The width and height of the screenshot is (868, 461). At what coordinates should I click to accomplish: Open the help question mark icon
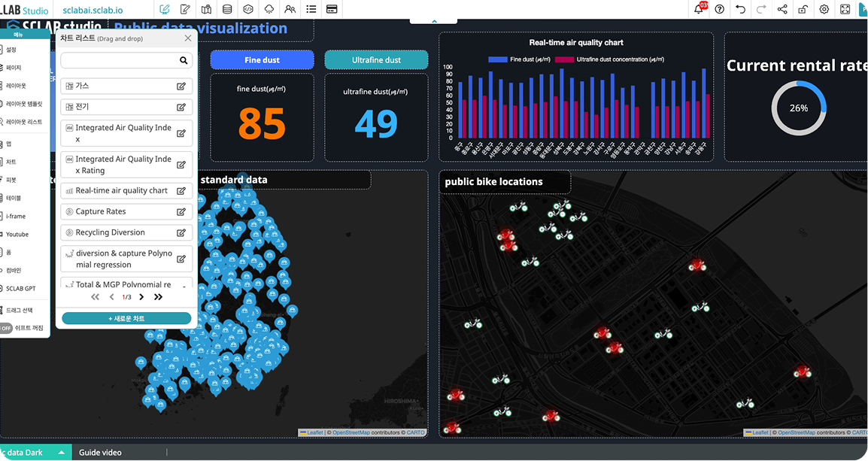coord(720,9)
